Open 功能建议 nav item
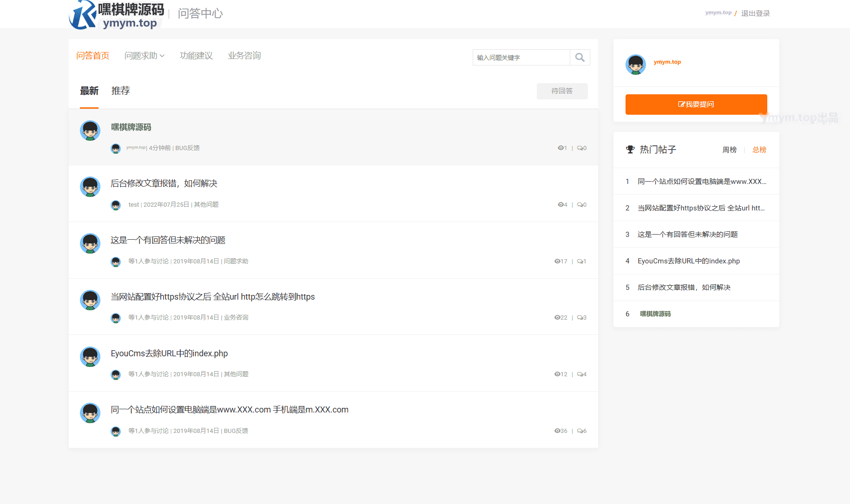Image resolution: width=850 pixels, height=504 pixels. tap(196, 56)
